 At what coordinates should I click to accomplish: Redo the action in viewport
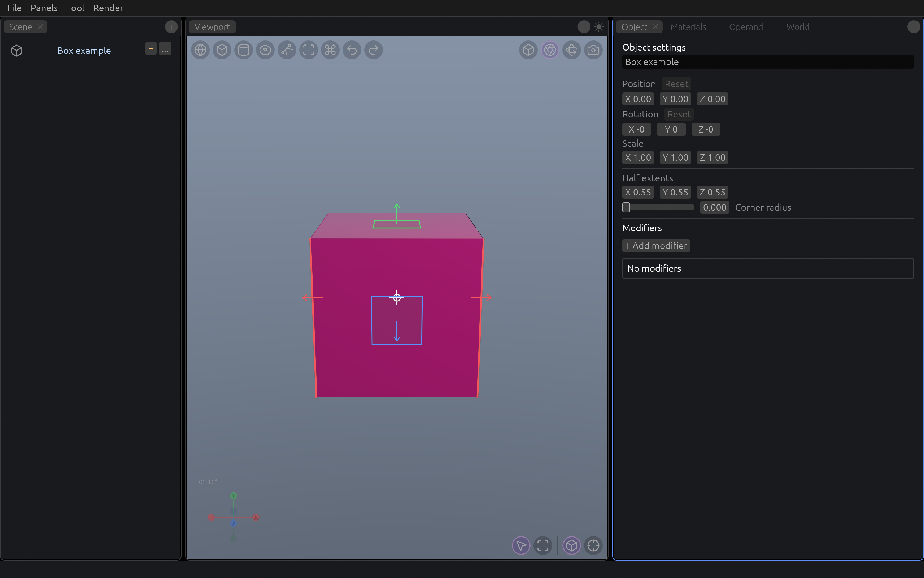tap(374, 50)
